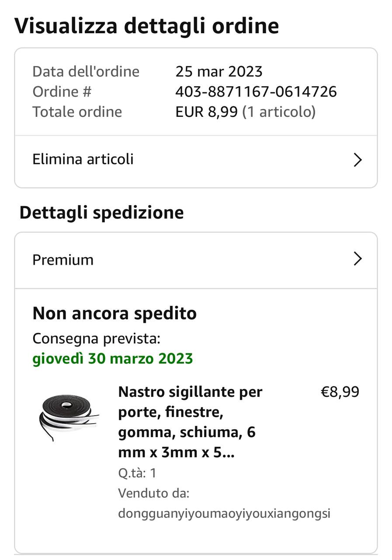Click the Data dell'ordine label
Image resolution: width=392 pixels, height=560 pixels.
[86, 72]
